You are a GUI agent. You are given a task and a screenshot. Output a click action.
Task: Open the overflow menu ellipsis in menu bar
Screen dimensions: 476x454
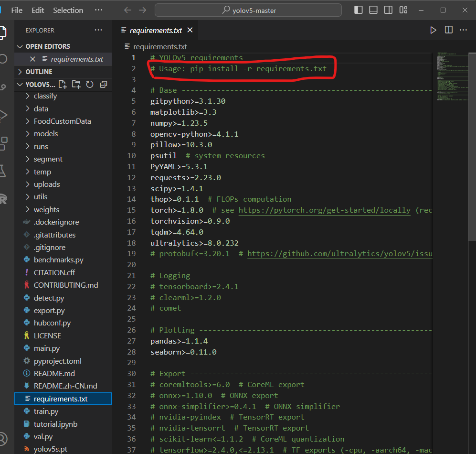click(x=98, y=10)
